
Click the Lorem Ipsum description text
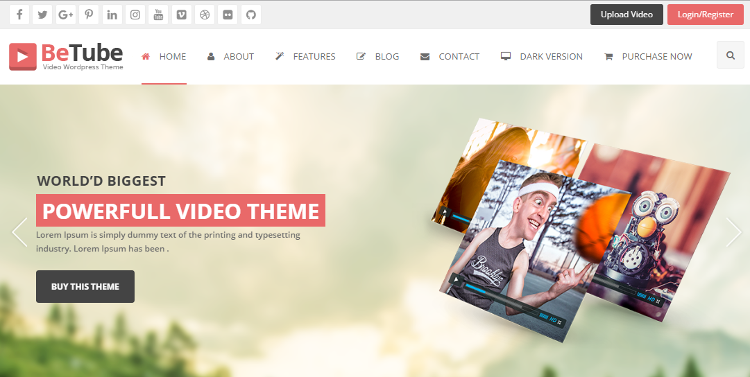(168, 242)
